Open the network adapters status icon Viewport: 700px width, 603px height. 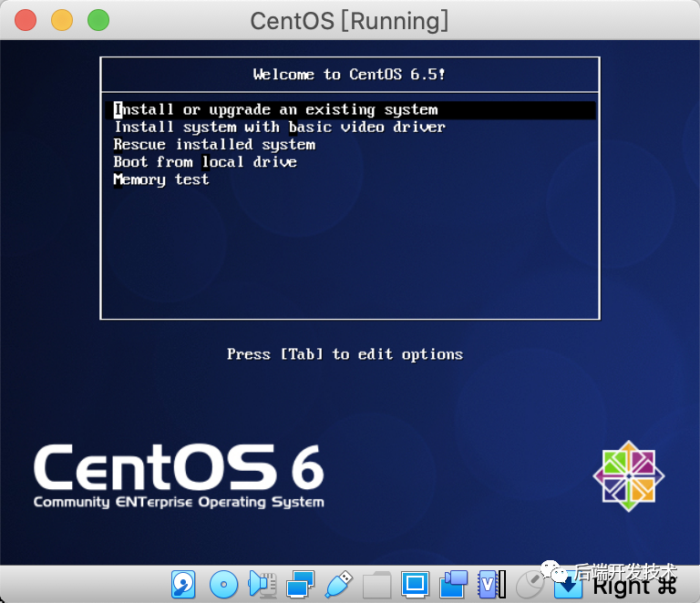[x=301, y=584]
